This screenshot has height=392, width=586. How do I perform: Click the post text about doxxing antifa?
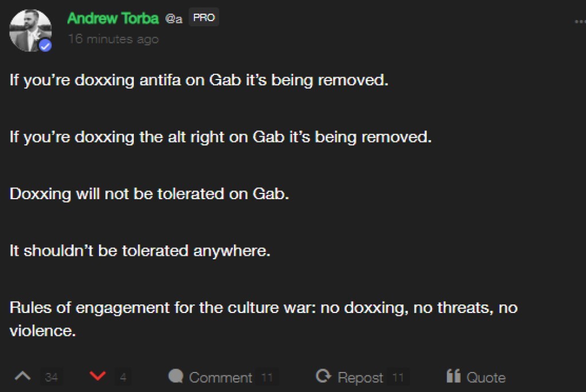pos(199,80)
